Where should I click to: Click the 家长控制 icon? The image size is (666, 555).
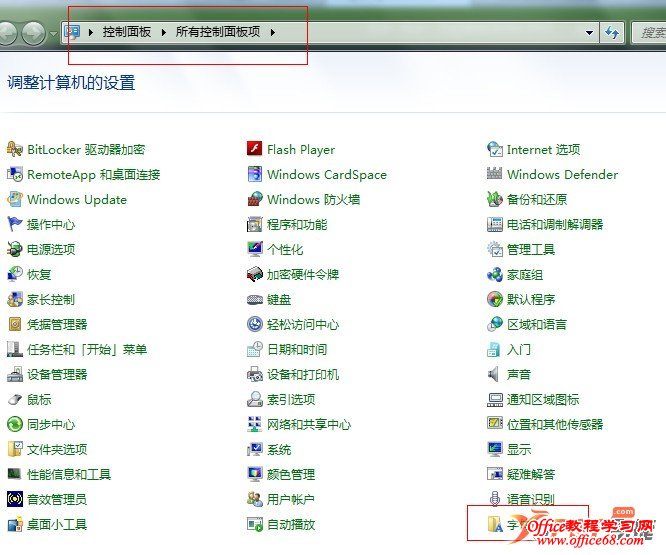pyautogui.click(x=15, y=299)
